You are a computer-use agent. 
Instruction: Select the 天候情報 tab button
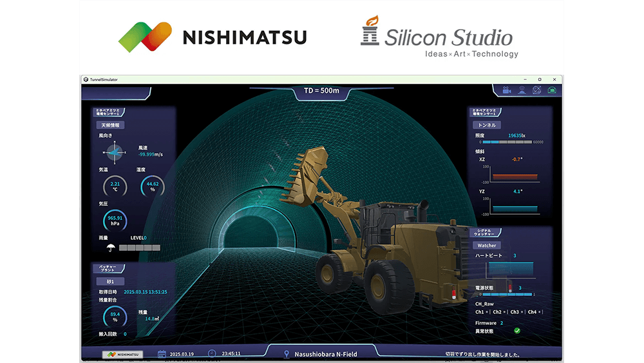110,125
